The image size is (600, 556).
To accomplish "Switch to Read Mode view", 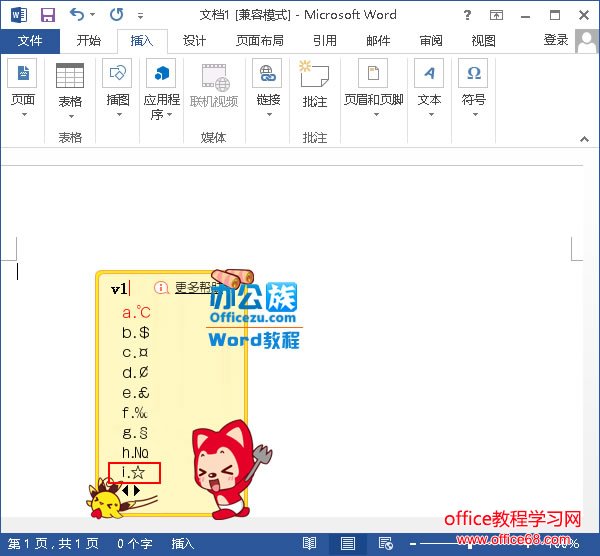I will point(309,543).
